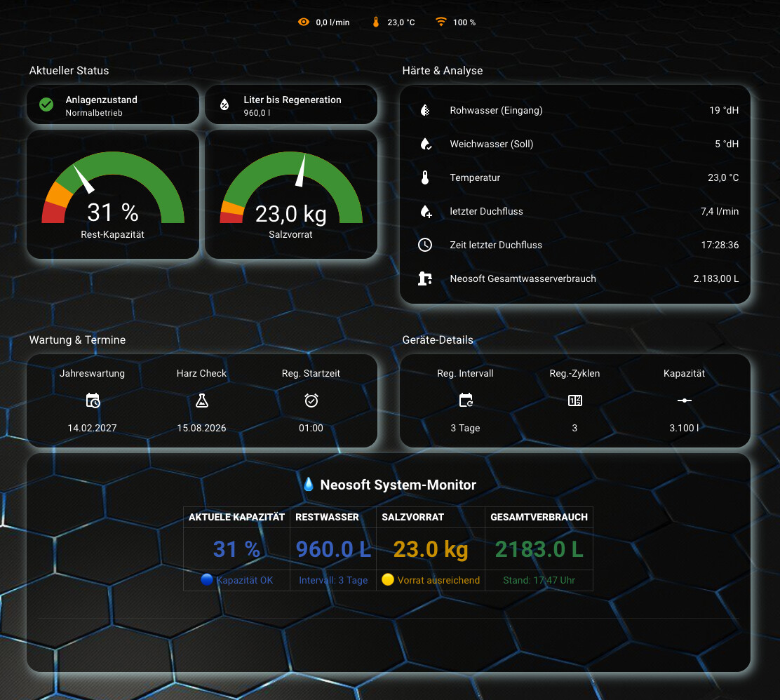Image resolution: width=780 pixels, height=700 pixels.
Task: Click the Kapazität slider icon
Action: point(685,401)
